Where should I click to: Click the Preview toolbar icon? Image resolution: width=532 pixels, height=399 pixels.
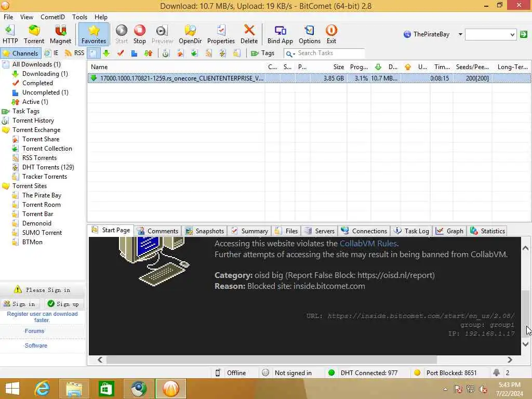click(162, 34)
